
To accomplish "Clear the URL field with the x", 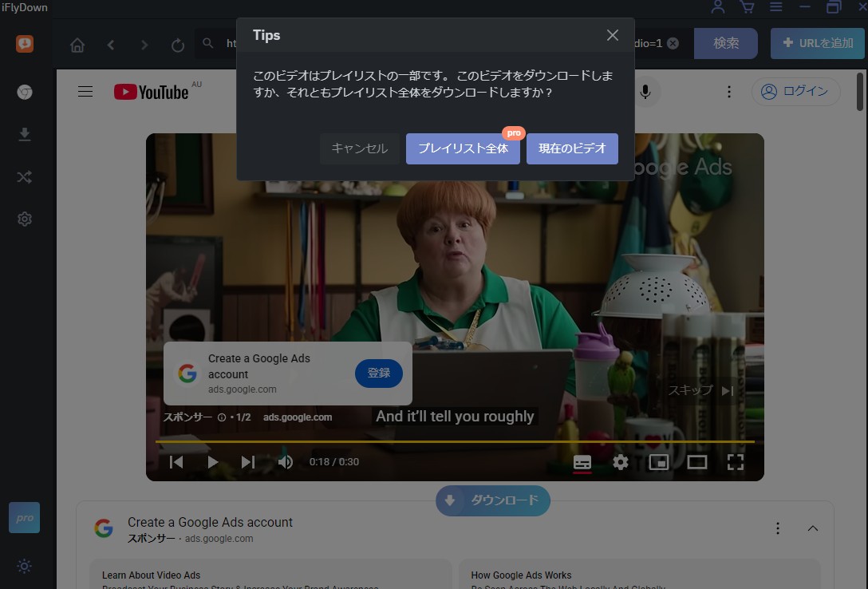I will (x=673, y=43).
